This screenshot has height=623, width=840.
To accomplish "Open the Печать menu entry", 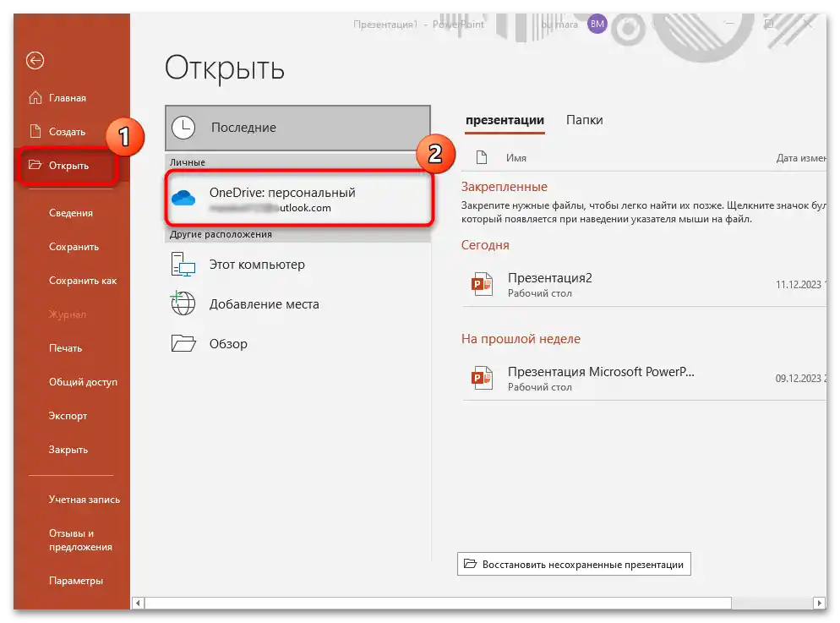I will tap(65, 347).
